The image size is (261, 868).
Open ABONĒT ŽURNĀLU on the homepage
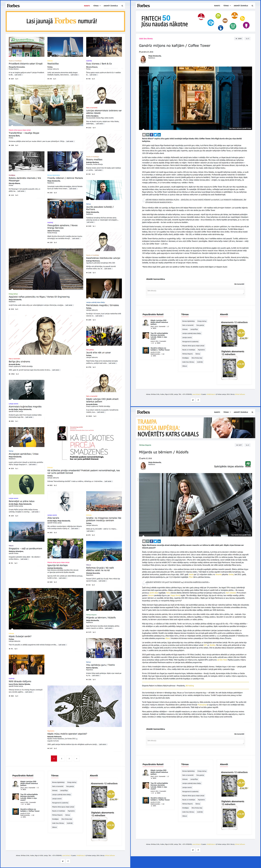click(111, 6)
